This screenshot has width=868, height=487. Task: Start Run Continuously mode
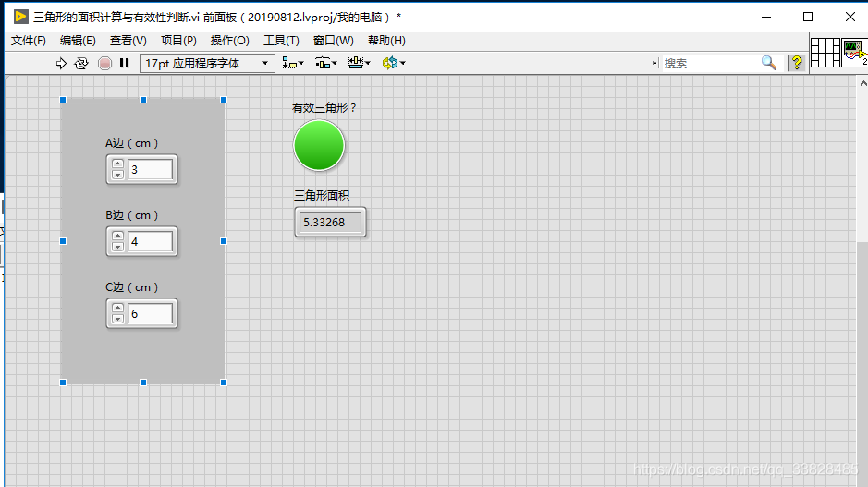(81, 63)
